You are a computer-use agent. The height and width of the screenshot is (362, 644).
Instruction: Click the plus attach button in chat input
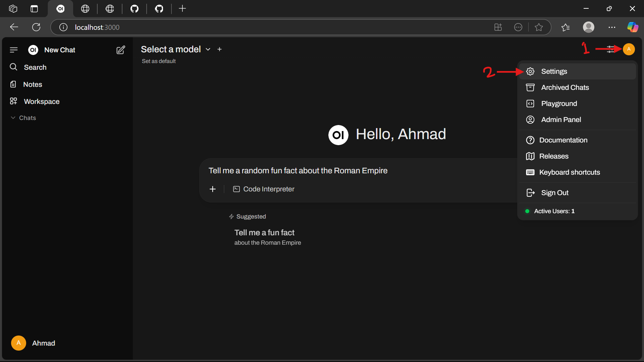pyautogui.click(x=213, y=189)
